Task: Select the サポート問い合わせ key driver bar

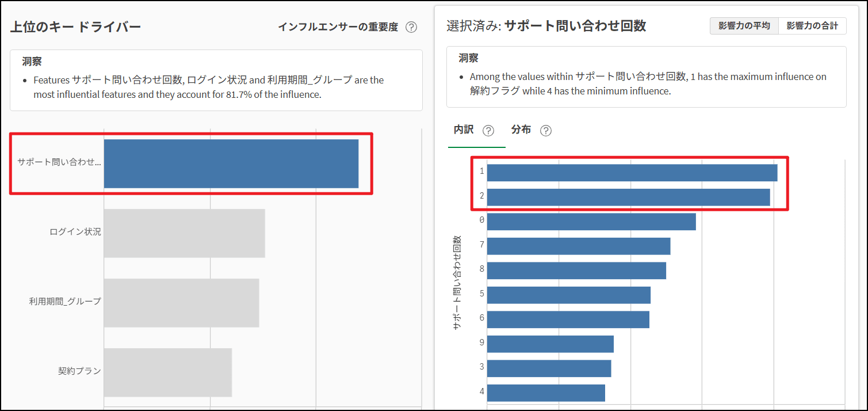Action: click(231, 163)
